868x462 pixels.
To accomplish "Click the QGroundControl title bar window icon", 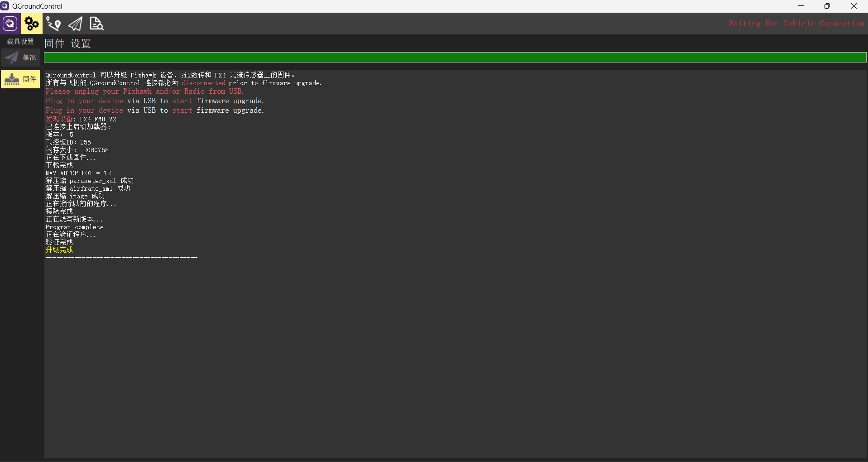I will click(x=5, y=6).
